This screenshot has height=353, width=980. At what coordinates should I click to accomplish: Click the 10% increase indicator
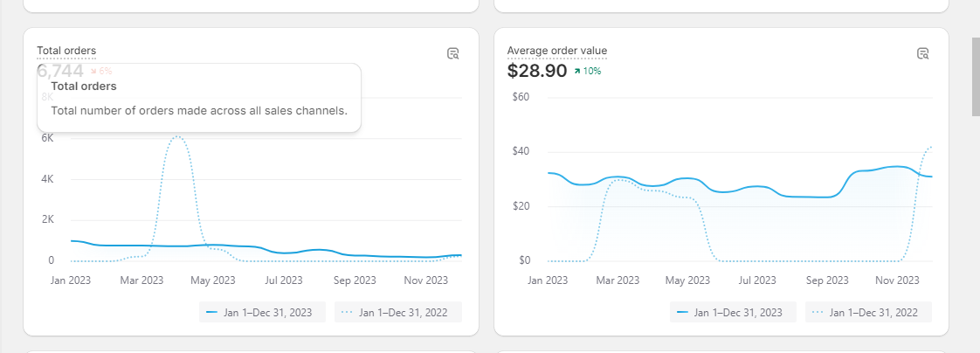[x=587, y=72]
